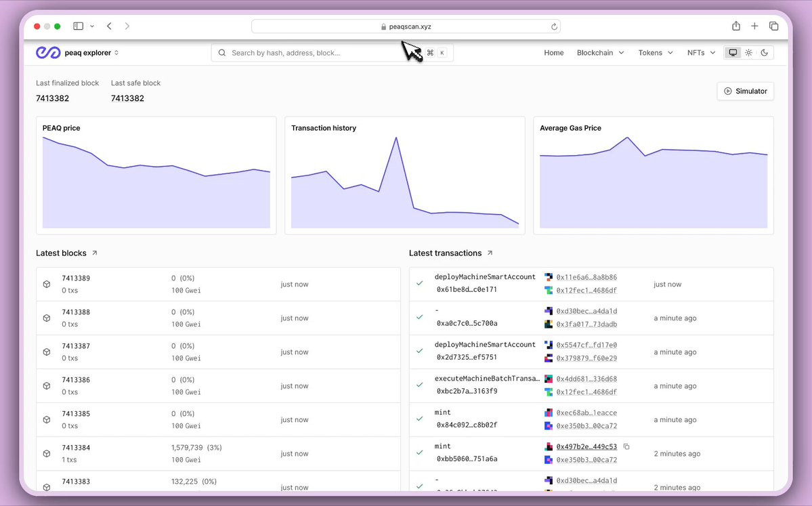
Task: Click identicon beside 0x3fa017…73dadb
Action: coord(549,324)
